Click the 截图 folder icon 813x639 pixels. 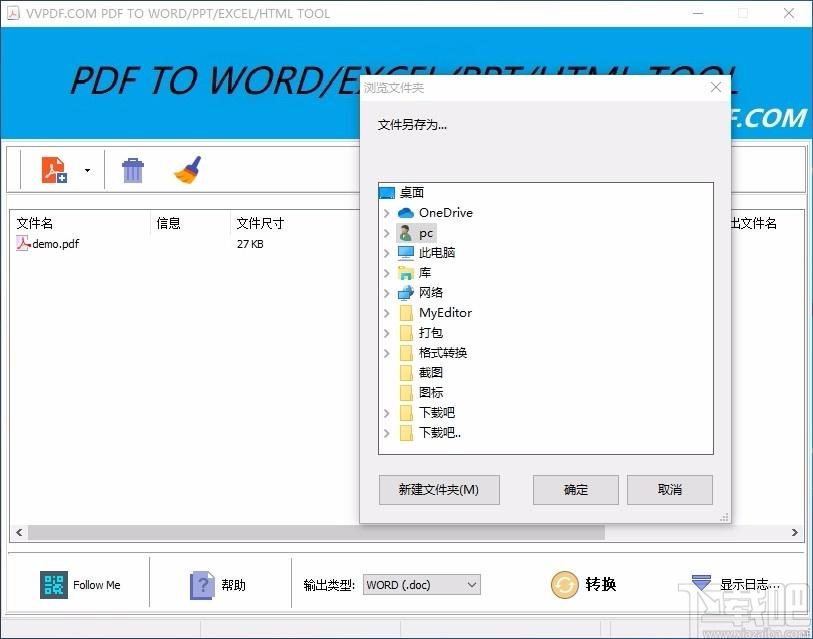click(406, 373)
